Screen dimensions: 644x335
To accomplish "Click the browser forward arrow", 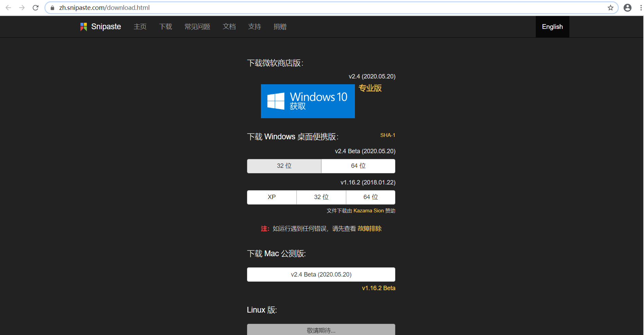I will [22, 7].
